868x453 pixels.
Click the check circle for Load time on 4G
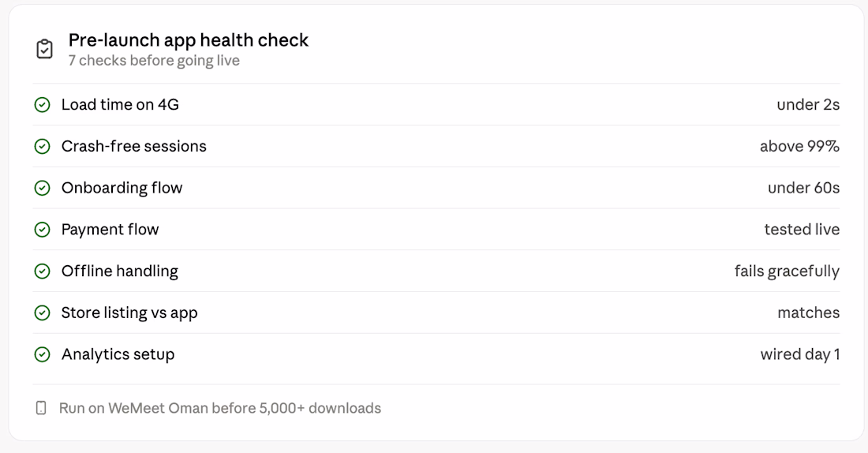42,105
